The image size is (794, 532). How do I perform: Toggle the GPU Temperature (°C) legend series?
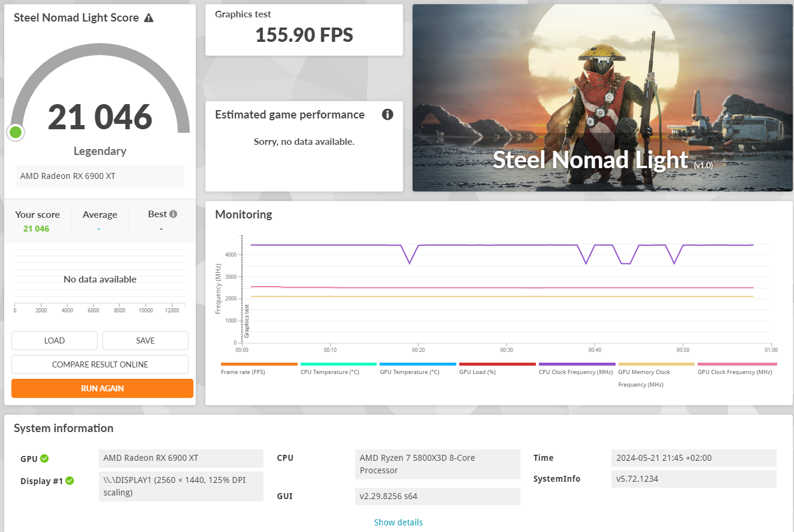418,368
